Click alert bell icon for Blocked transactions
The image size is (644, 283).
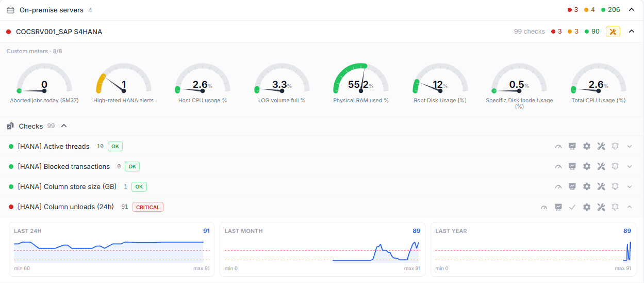(x=615, y=166)
